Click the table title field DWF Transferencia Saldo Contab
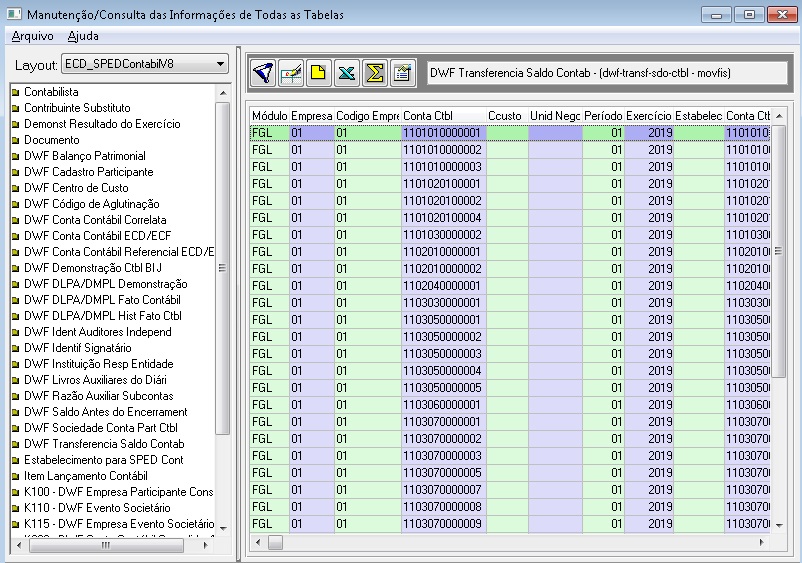 pos(607,73)
